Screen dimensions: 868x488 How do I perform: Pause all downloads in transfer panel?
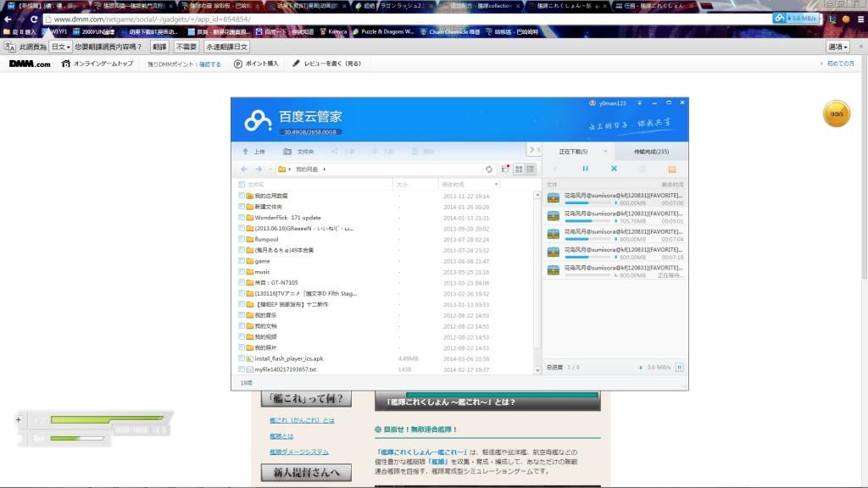coord(585,169)
